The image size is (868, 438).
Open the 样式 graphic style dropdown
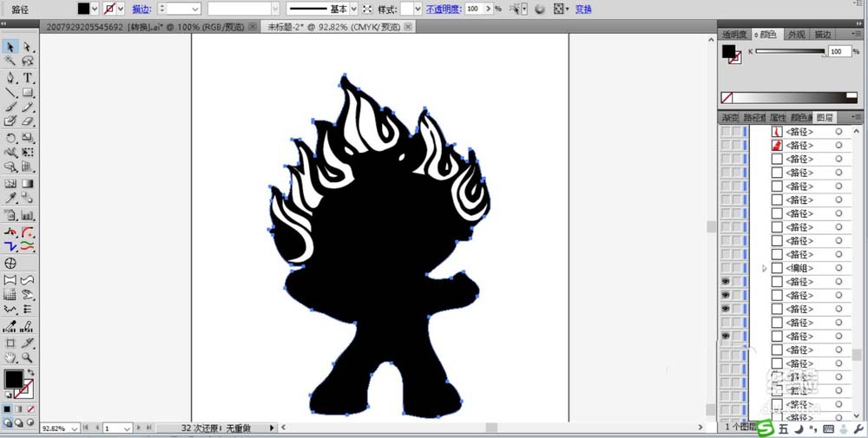point(418,9)
